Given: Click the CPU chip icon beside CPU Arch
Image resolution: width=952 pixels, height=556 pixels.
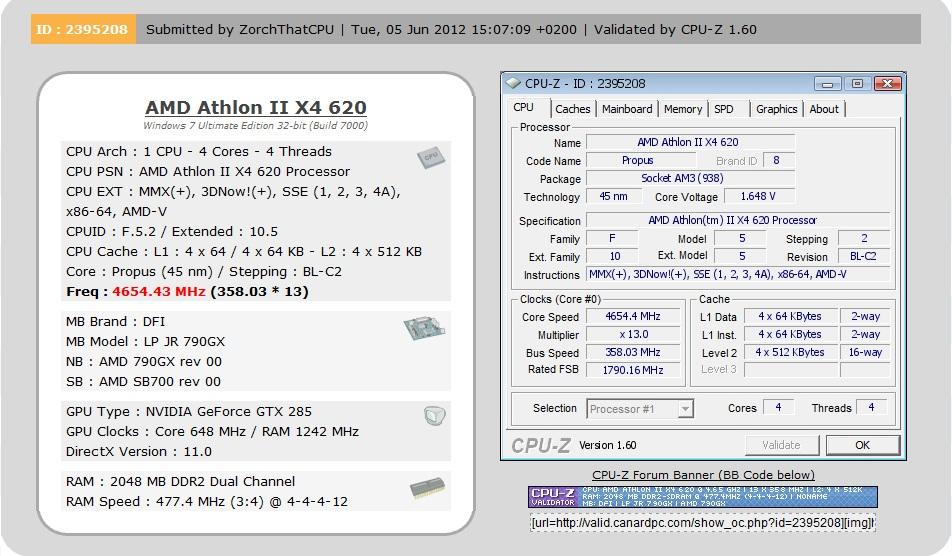Looking at the screenshot, I should [x=431, y=157].
